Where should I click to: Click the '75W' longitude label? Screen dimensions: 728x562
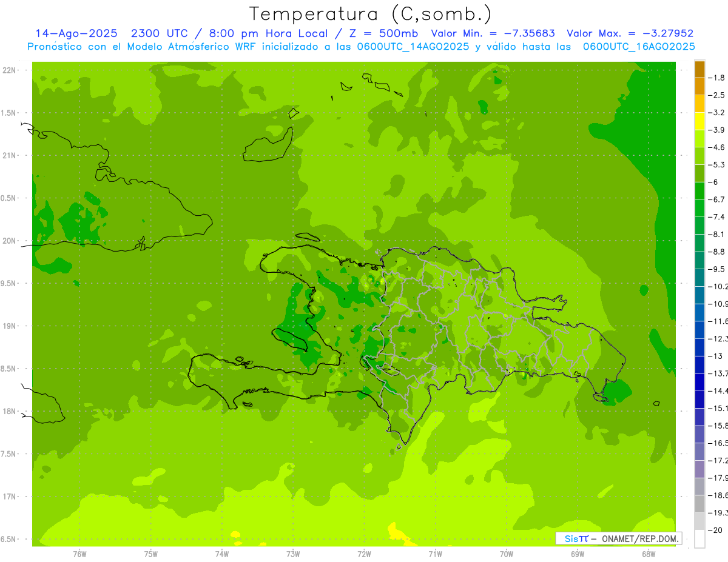pyautogui.click(x=151, y=554)
